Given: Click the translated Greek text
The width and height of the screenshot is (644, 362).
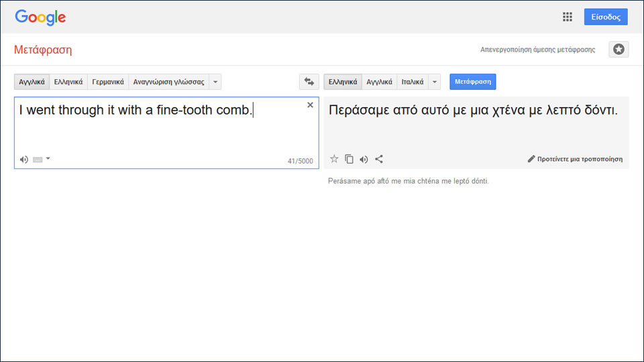Looking at the screenshot, I should click(473, 110).
